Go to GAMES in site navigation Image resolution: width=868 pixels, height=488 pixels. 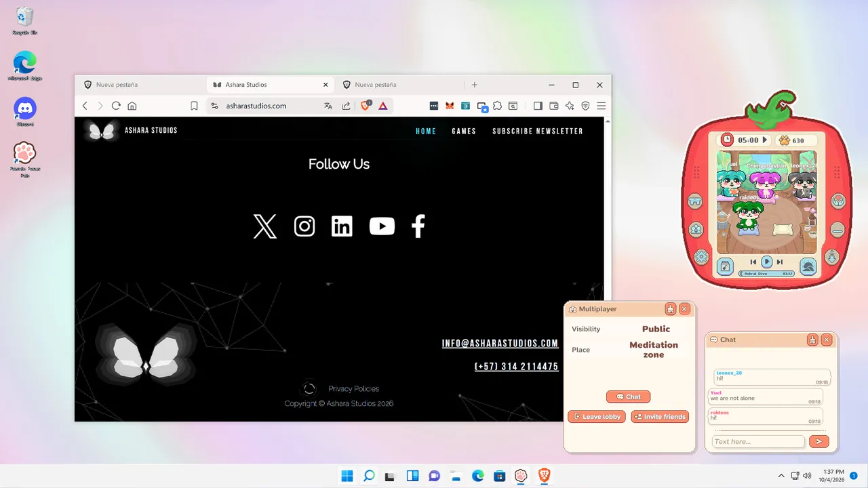[464, 131]
